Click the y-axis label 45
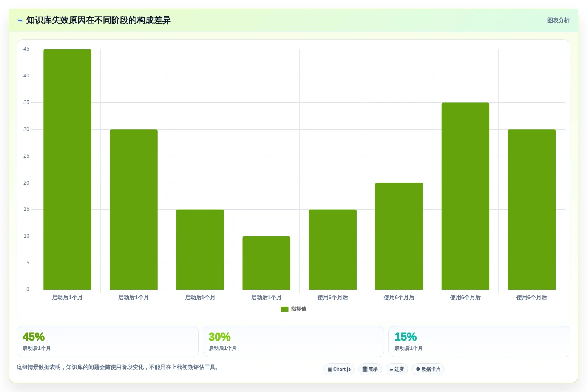Screen dimensions: 587x392 (x=26, y=49)
